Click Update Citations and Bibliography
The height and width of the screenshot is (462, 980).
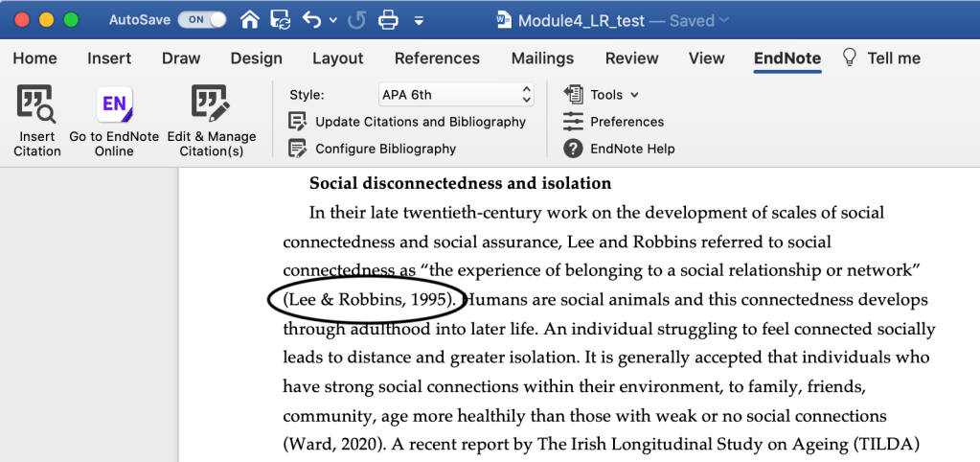[420, 122]
